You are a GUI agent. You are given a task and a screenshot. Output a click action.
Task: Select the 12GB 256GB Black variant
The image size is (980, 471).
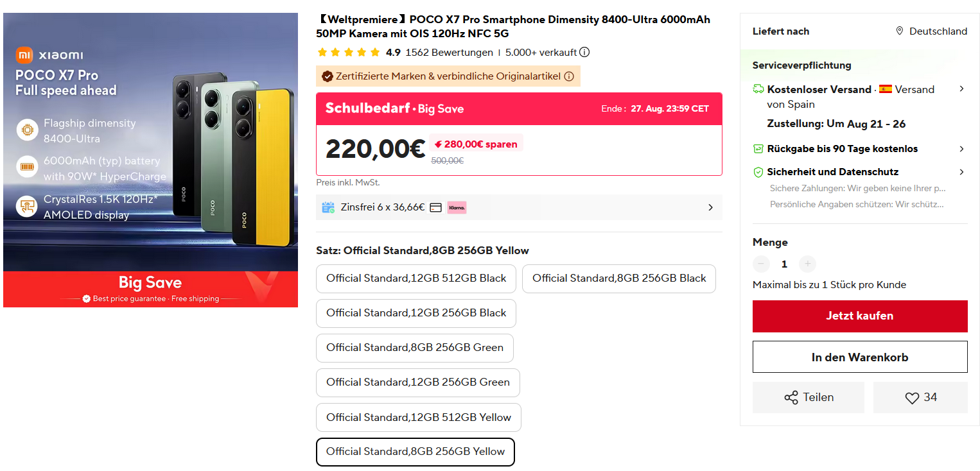416,313
